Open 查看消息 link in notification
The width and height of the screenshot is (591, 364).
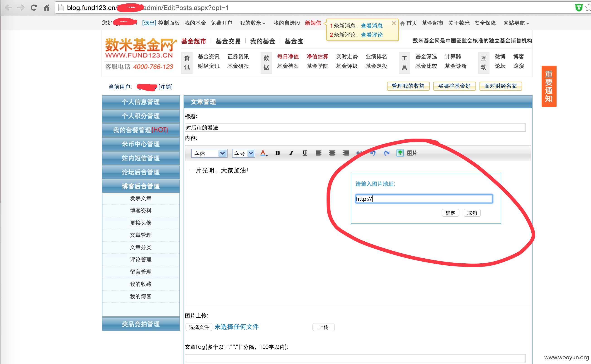click(372, 26)
